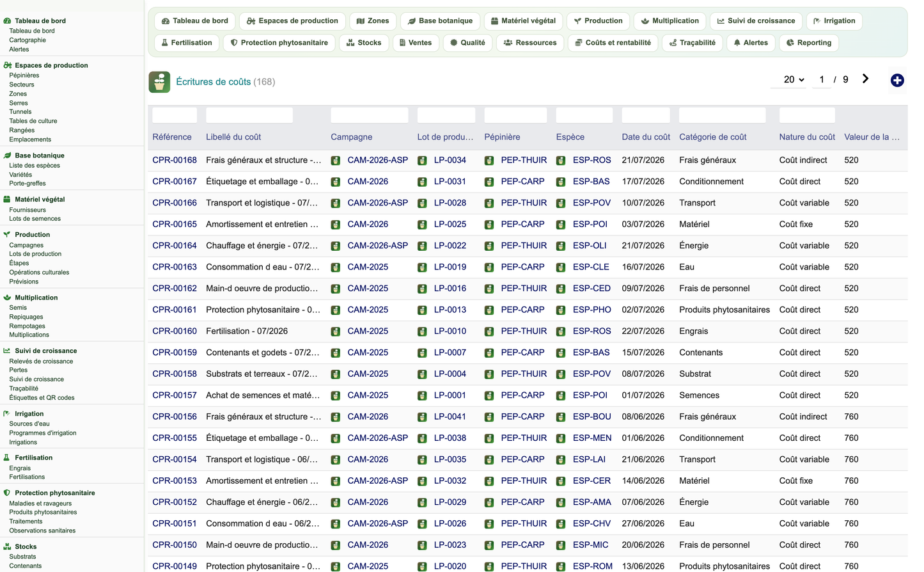Click the date 22/07/2026 in row CPR-00160
The height and width of the screenshot is (572, 924).
coord(643,331)
